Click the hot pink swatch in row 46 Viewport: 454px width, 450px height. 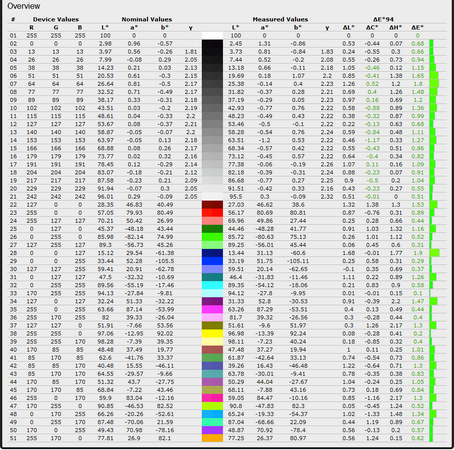[212, 398]
